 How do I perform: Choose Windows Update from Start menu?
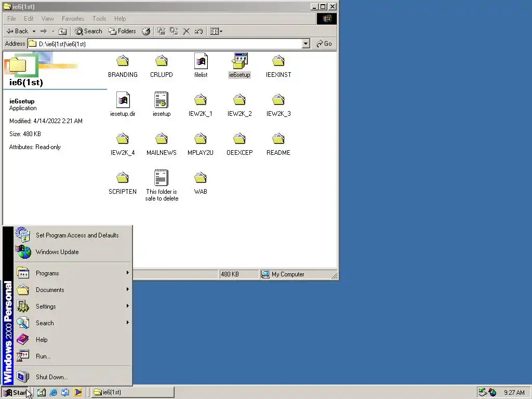click(73, 252)
